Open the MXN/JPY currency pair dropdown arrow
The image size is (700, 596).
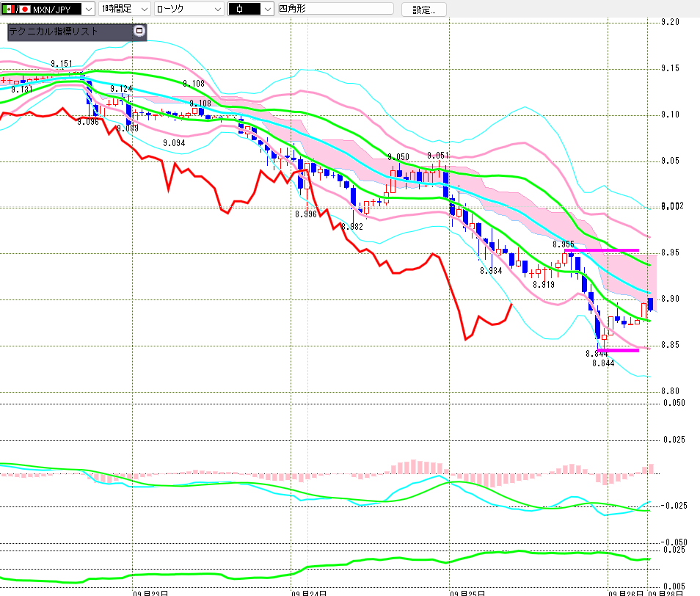pyautogui.click(x=89, y=9)
